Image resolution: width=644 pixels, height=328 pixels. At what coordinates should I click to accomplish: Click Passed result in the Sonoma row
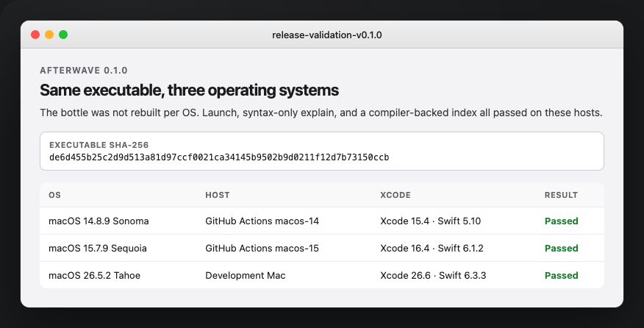point(561,221)
